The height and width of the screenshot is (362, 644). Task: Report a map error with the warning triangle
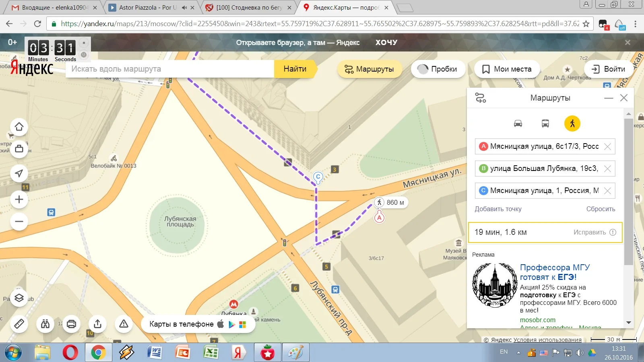124,324
